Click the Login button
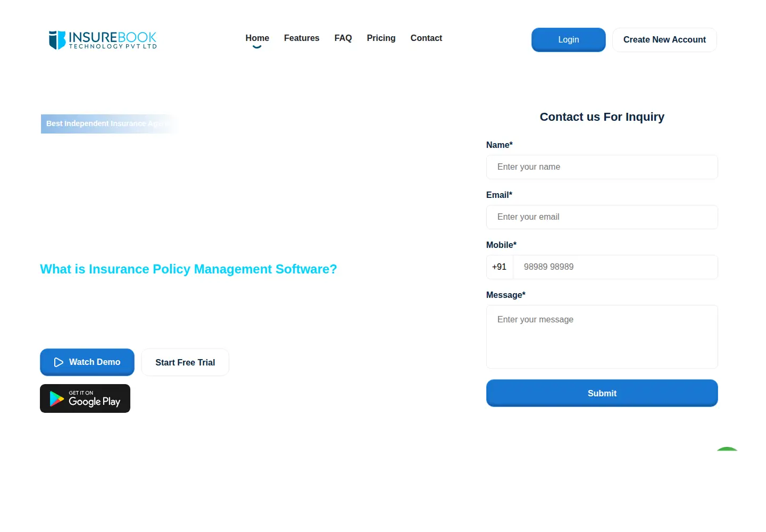766x532 pixels. pyautogui.click(x=568, y=40)
